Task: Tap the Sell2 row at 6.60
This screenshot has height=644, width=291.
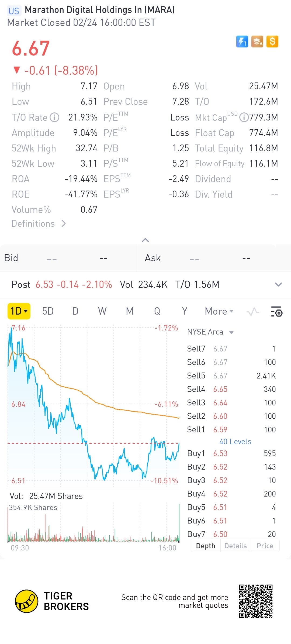Action: 231,416
